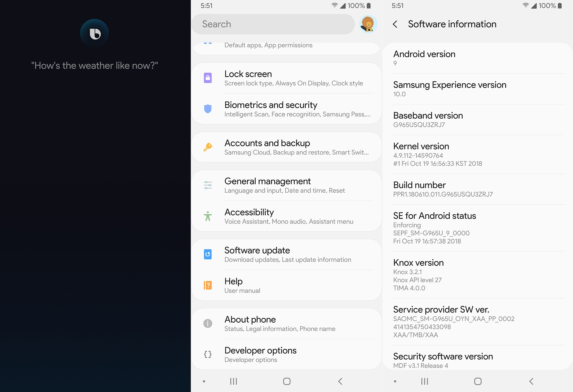The image size is (573, 392).
Task: Open the lion profile avatar
Action: (x=368, y=24)
